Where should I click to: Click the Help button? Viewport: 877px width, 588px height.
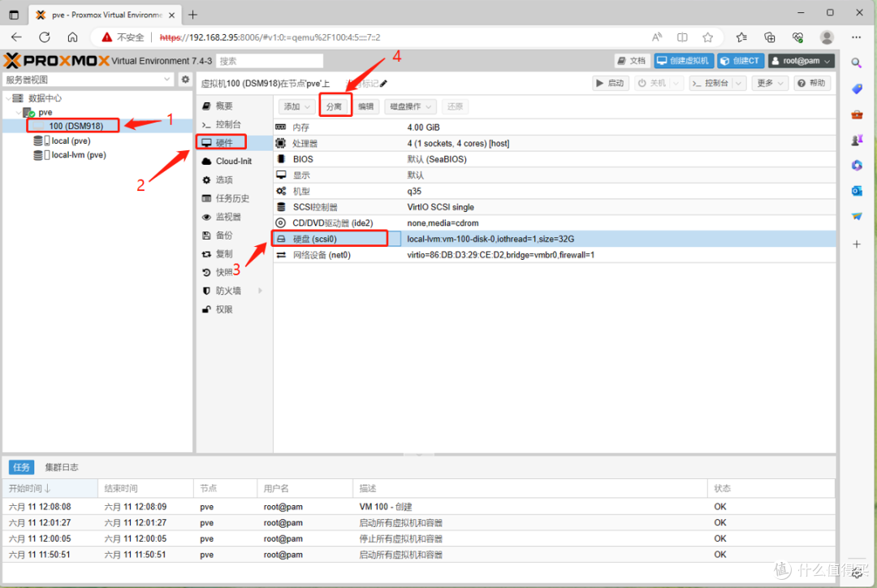(812, 83)
